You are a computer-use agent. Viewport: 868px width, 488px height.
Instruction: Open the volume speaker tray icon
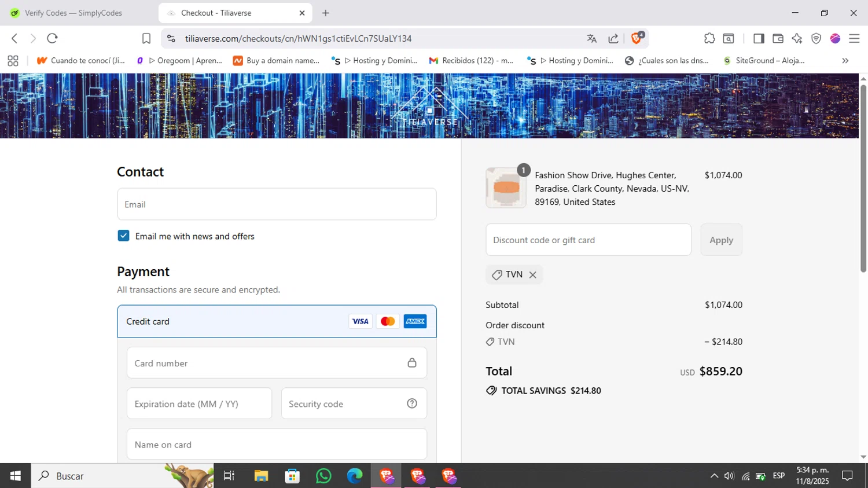point(729,476)
